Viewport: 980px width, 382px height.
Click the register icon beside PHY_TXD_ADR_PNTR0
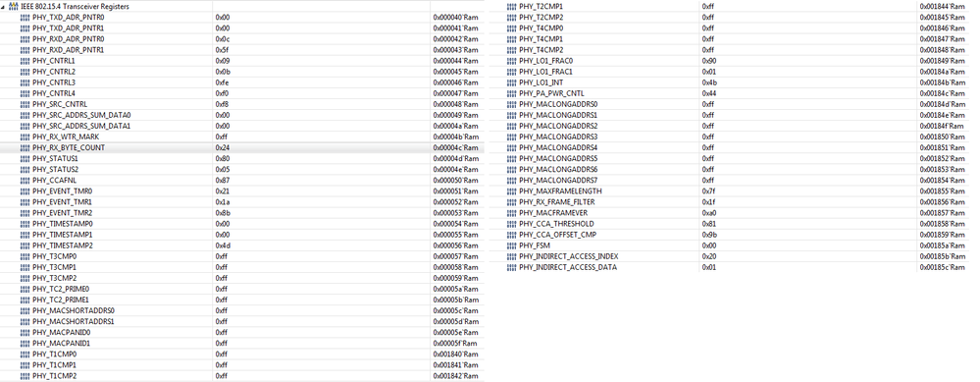tap(25, 18)
